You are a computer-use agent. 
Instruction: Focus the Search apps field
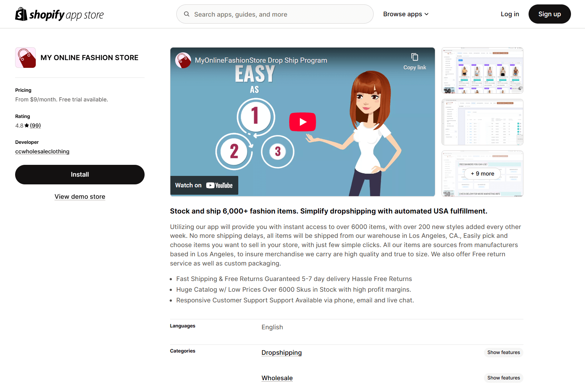pos(275,14)
